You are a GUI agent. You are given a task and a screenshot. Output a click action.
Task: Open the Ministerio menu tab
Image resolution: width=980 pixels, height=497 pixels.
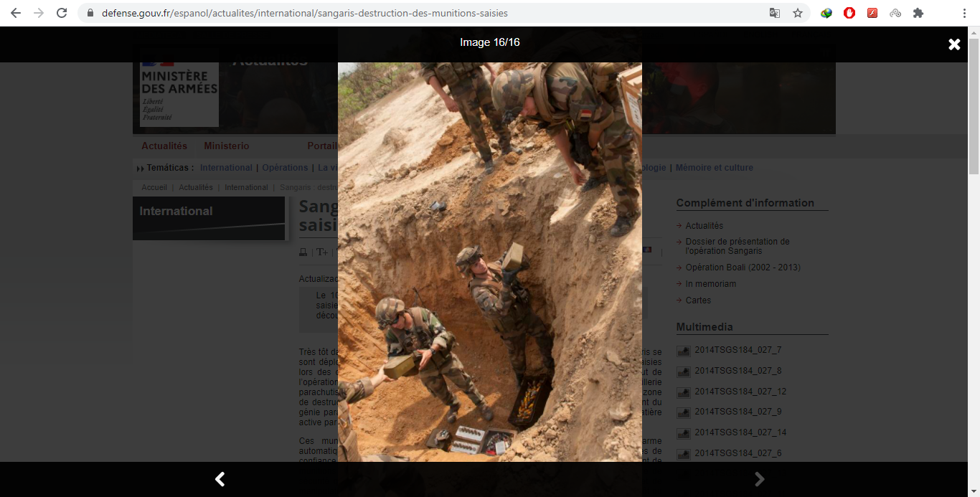(227, 146)
